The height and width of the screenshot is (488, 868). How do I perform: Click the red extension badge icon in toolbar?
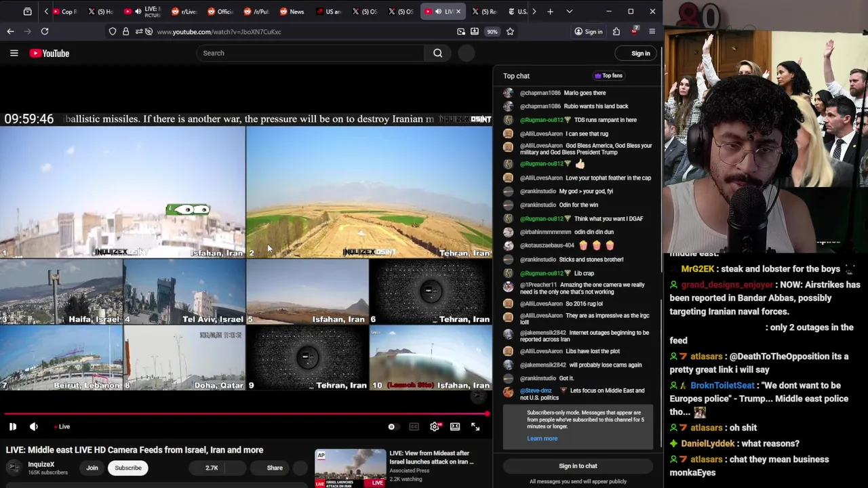coord(634,31)
